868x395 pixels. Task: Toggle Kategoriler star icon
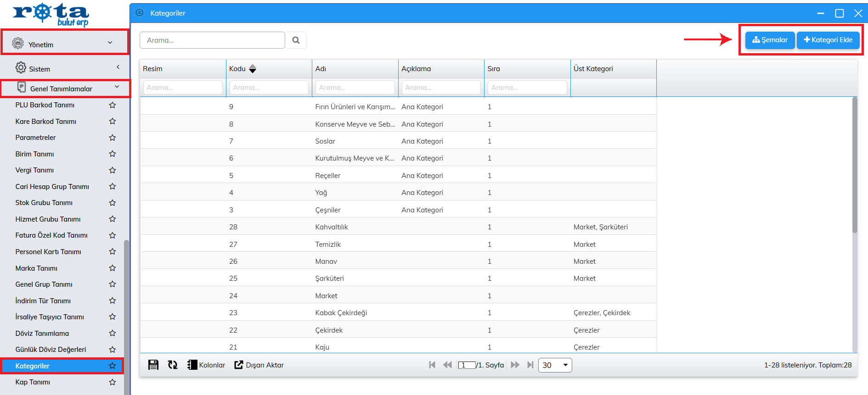[x=113, y=366]
